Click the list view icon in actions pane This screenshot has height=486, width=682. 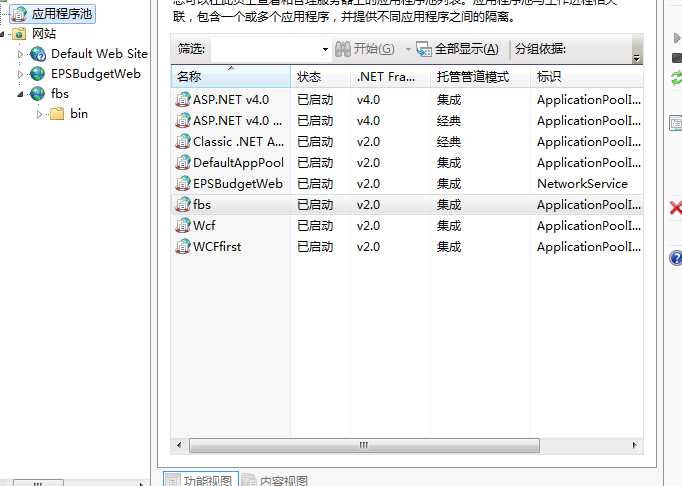(675, 124)
